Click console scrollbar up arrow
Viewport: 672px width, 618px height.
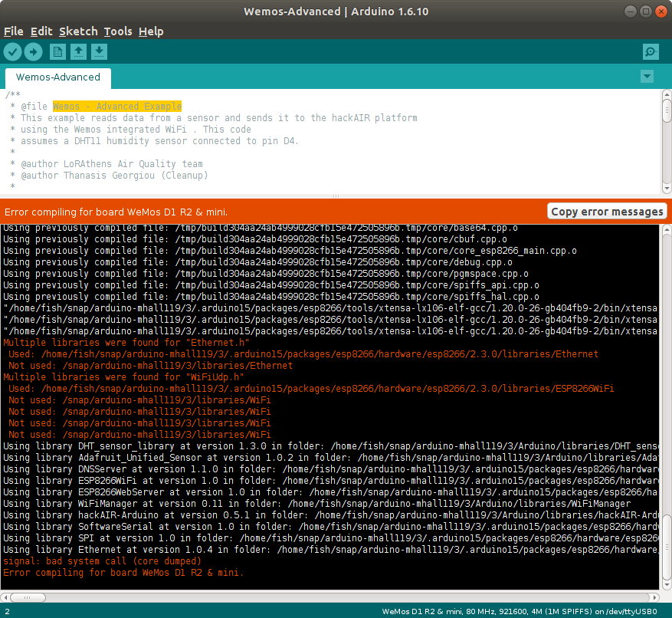point(667,230)
